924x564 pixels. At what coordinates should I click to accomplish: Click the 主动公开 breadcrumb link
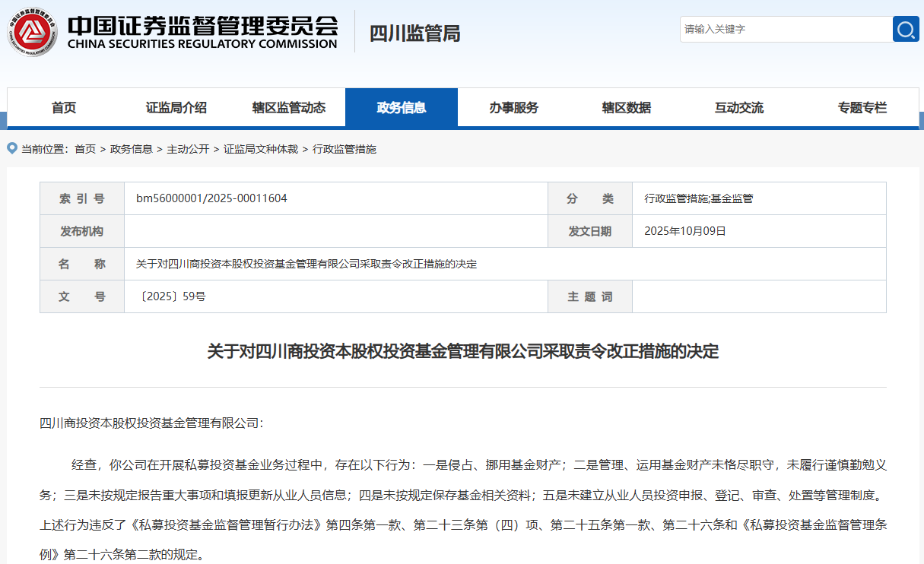pos(188,149)
